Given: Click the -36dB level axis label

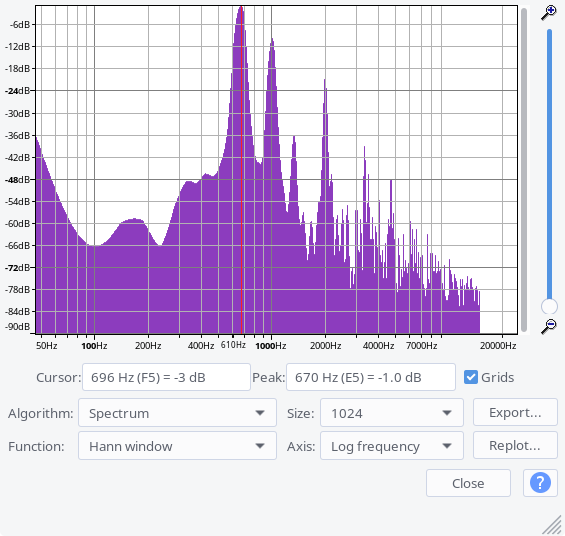Looking at the screenshot, I should pyautogui.click(x=18, y=135).
